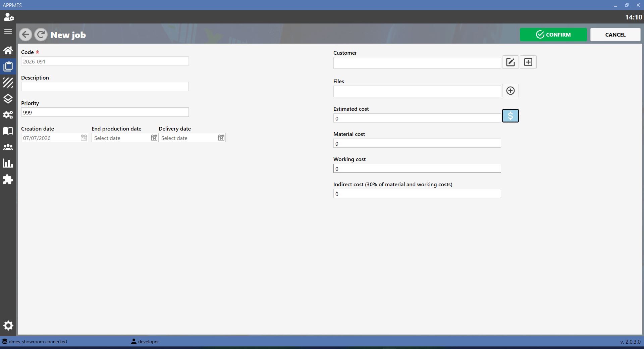
Task: Open the Creation date calendar picker
Action: 84,138
